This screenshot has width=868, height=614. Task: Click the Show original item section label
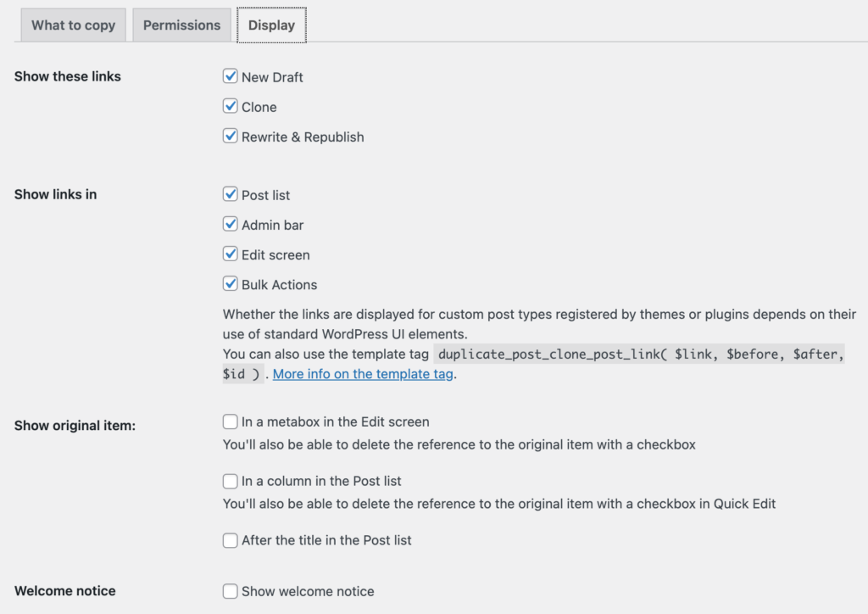click(x=74, y=425)
